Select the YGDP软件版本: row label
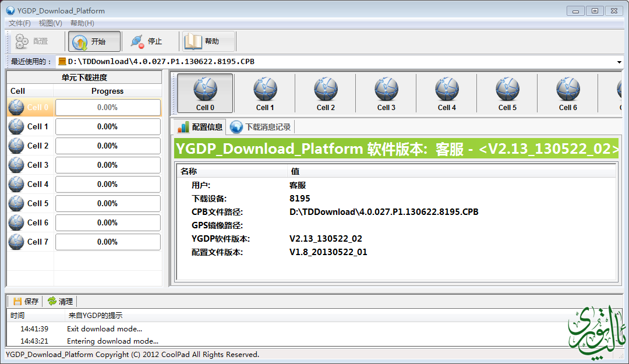629x364 pixels. coord(221,239)
